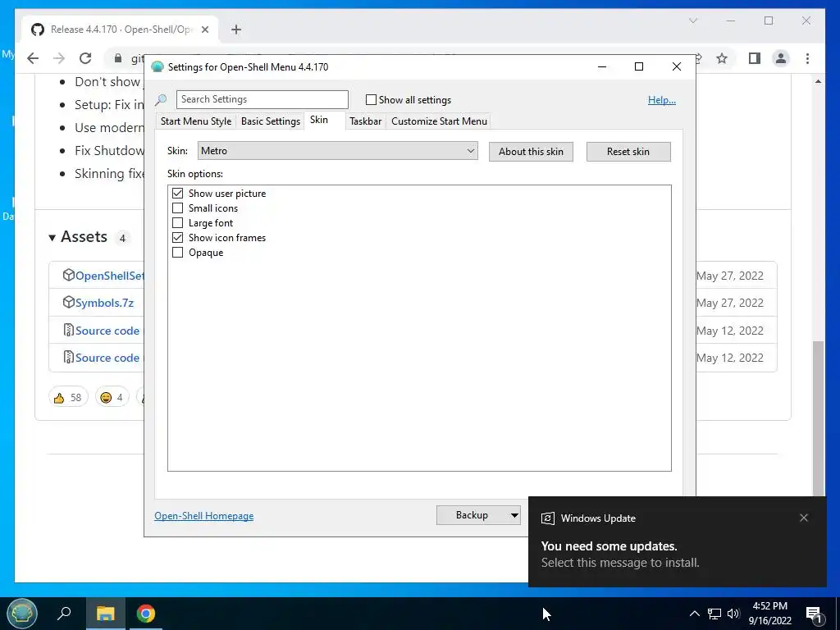This screenshot has height=630, width=840.
Task: Open the taskbar search magnifier icon
Action: click(64, 614)
